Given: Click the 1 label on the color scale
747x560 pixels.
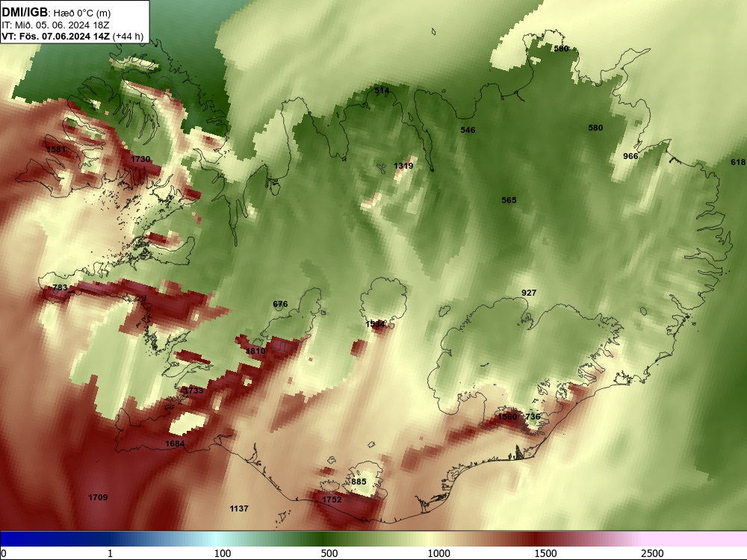Looking at the screenshot, I should click(110, 553).
